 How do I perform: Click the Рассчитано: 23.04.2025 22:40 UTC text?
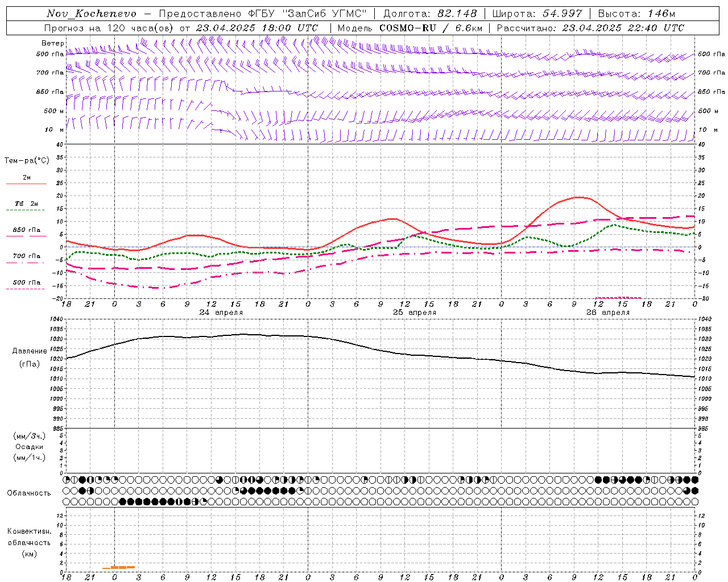(x=590, y=28)
